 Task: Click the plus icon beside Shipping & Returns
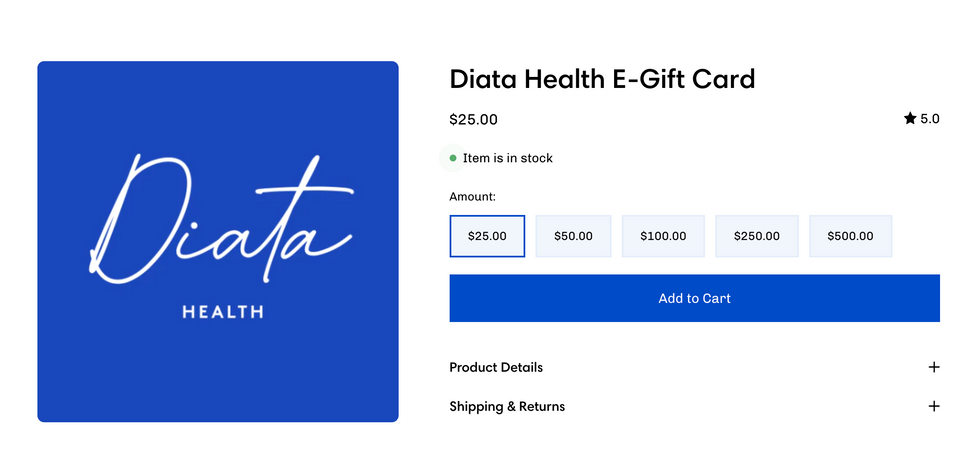pos(934,406)
